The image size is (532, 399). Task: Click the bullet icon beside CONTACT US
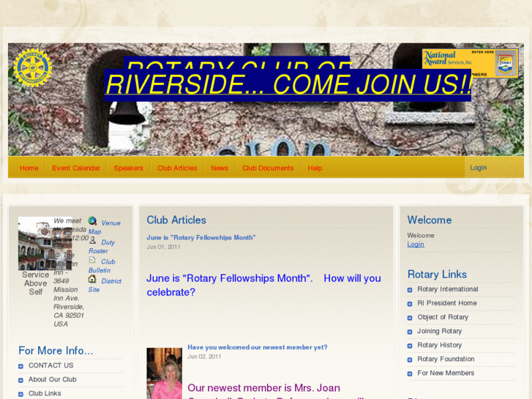[x=20, y=366]
